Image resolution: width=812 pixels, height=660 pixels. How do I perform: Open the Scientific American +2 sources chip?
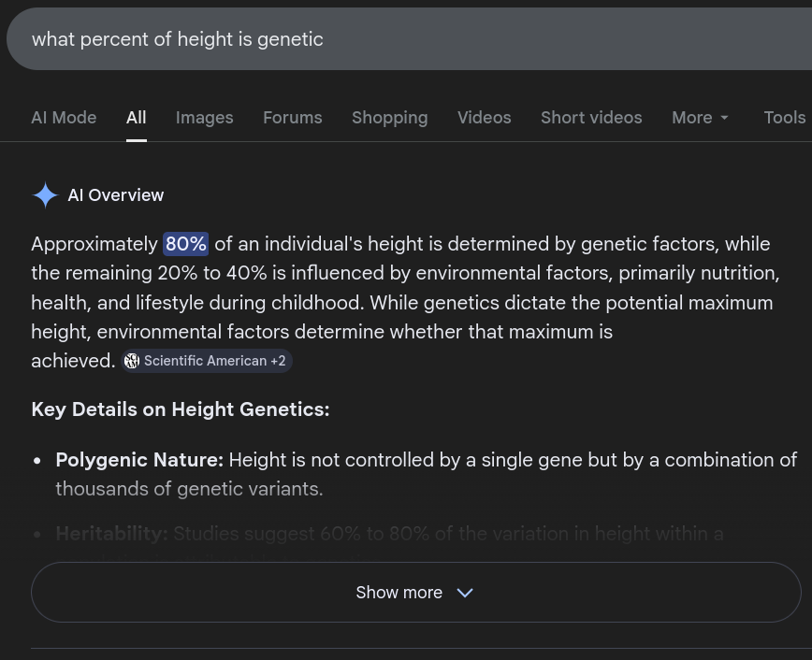pyautogui.click(x=208, y=361)
